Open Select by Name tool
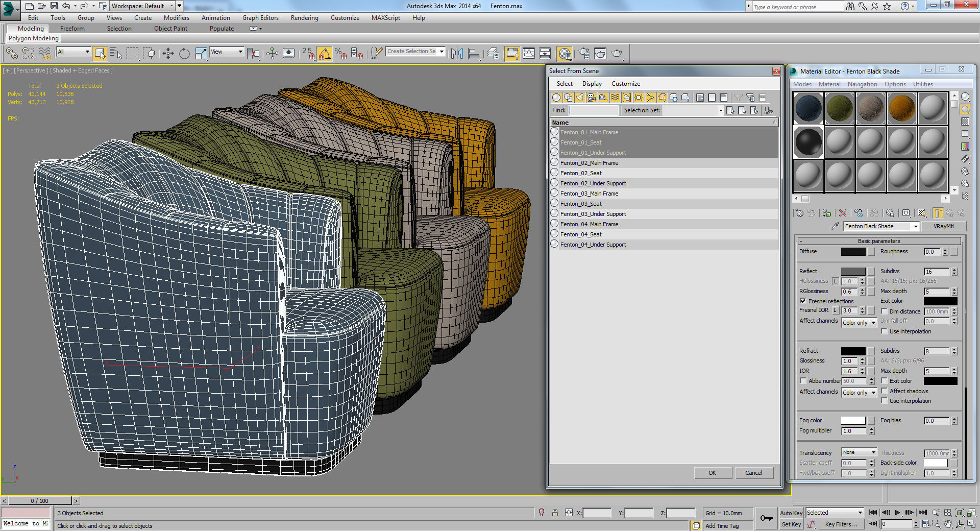The width and height of the screenshot is (980, 531). (116, 53)
